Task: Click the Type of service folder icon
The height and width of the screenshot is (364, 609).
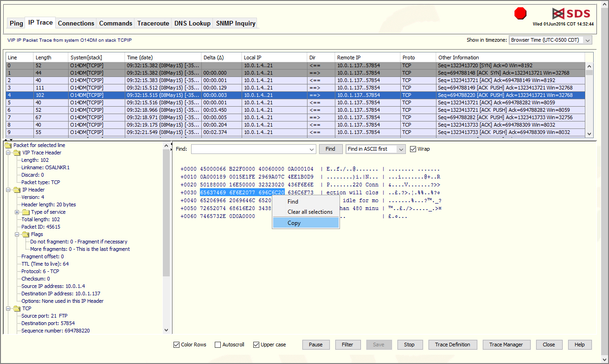Action: point(26,212)
